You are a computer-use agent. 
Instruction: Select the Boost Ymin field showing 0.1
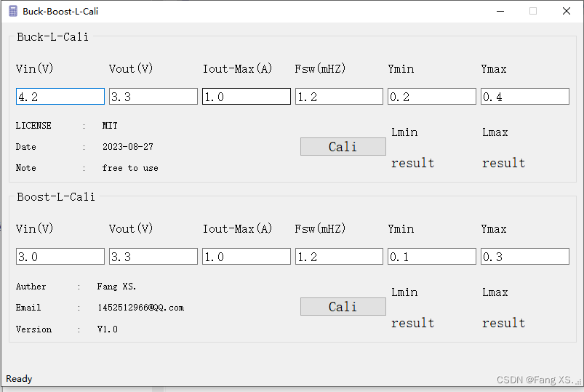[x=432, y=257]
